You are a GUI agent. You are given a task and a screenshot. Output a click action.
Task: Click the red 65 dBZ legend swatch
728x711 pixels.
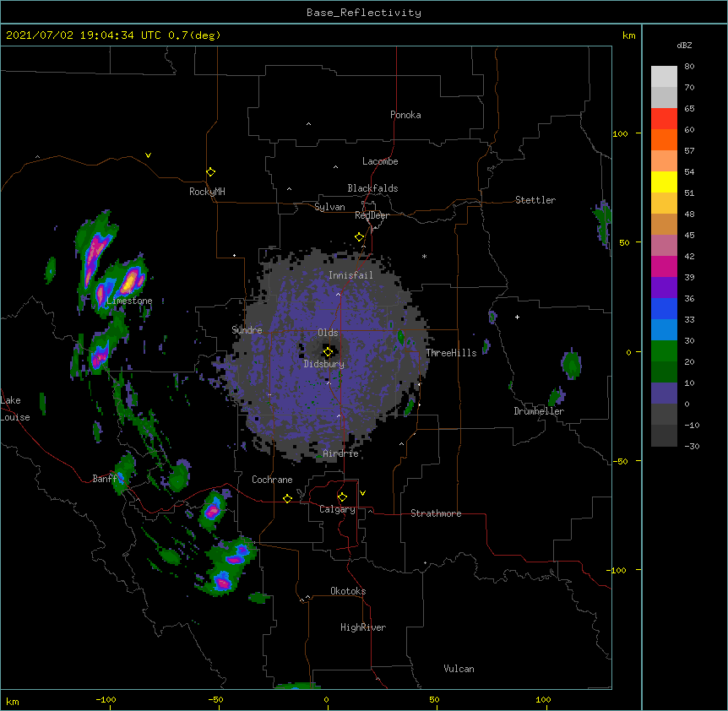664,119
